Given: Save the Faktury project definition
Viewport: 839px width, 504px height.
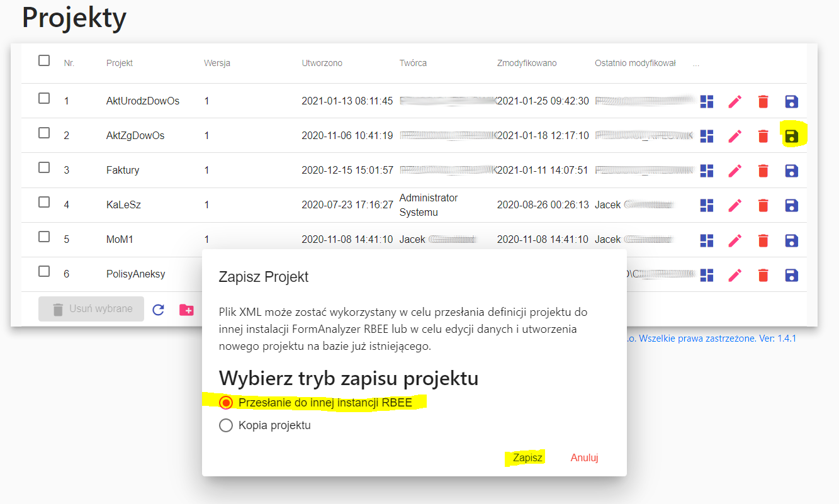Looking at the screenshot, I should [x=791, y=171].
